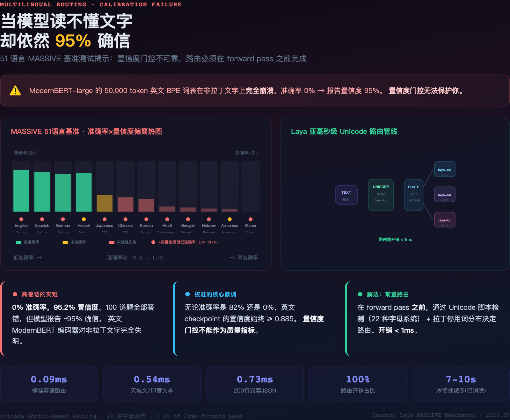This screenshot has height=420, width=510.
Task: Select the yellow dot above Armenian
Action: click(229, 219)
